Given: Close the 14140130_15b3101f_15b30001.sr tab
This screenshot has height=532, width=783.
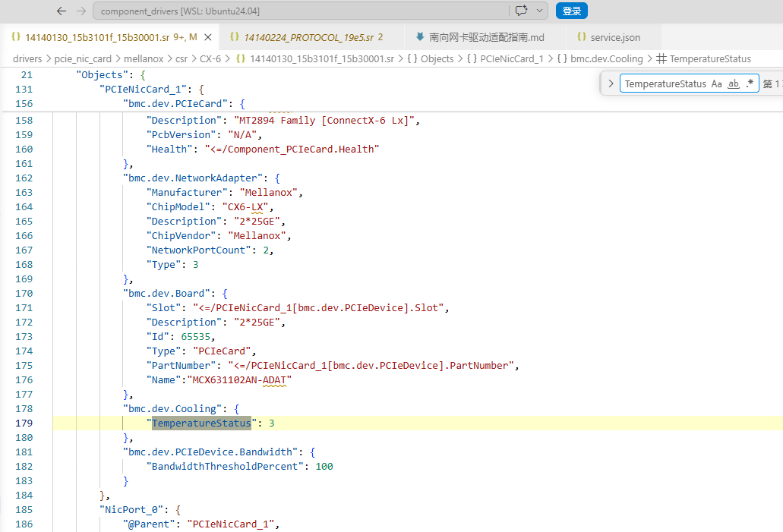Looking at the screenshot, I should point(208,37).
